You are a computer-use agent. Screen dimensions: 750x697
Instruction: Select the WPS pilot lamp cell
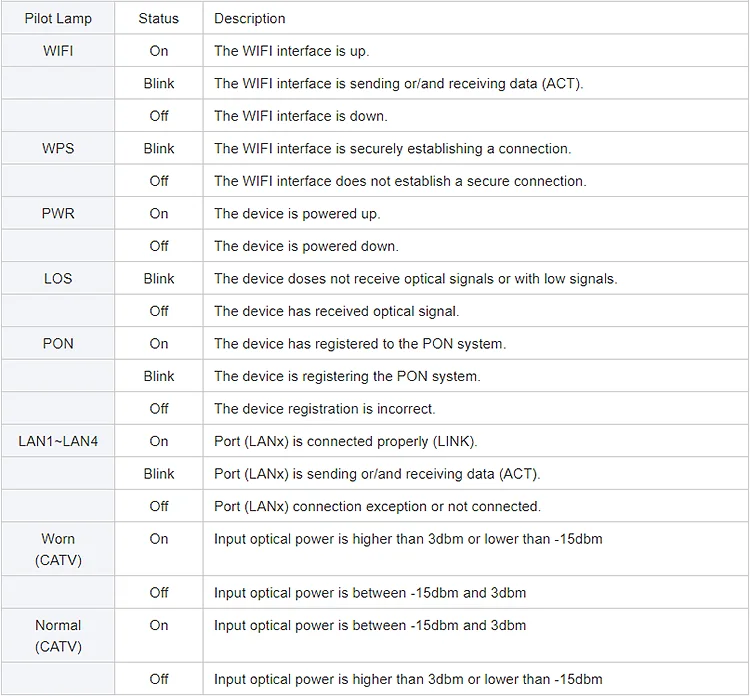click(x=58, y=148)
